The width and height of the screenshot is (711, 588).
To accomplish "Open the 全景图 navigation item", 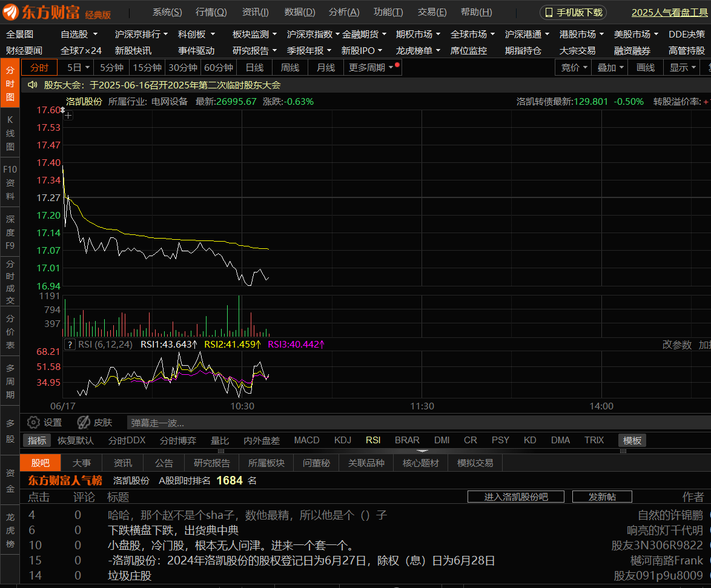I will (x=19, y=34).
